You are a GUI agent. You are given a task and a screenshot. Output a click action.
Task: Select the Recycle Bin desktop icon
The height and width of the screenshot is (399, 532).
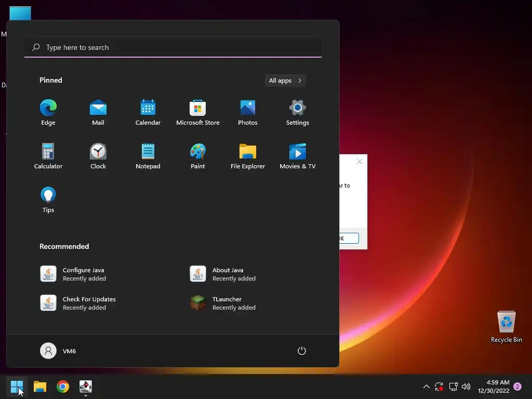click(x=506, y=327)
